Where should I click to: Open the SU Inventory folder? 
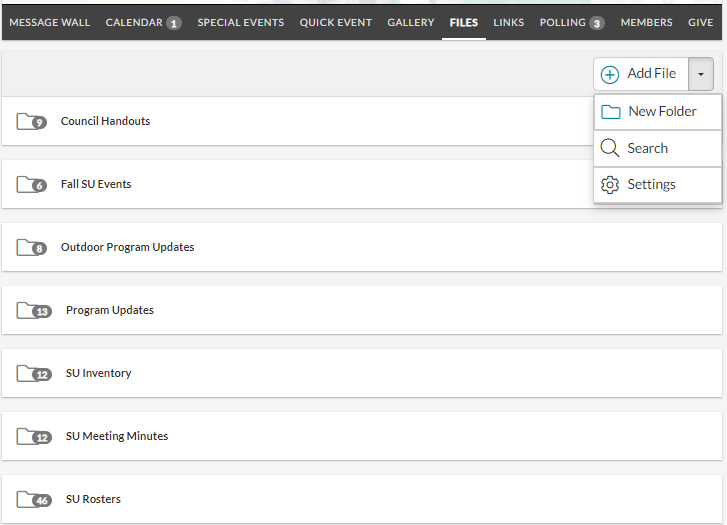coord(362,373)
